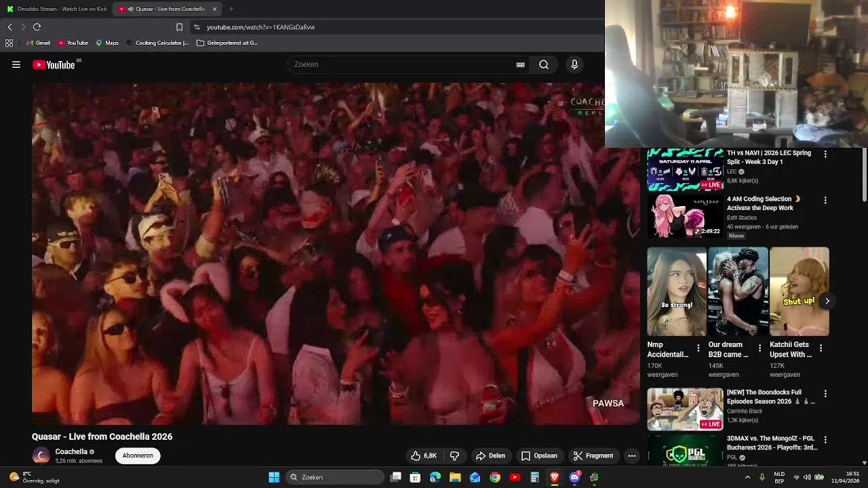Open The Boondocks live stream thumbnail
This screenshot has width=868, height=488.
click(x=685, y=409)
